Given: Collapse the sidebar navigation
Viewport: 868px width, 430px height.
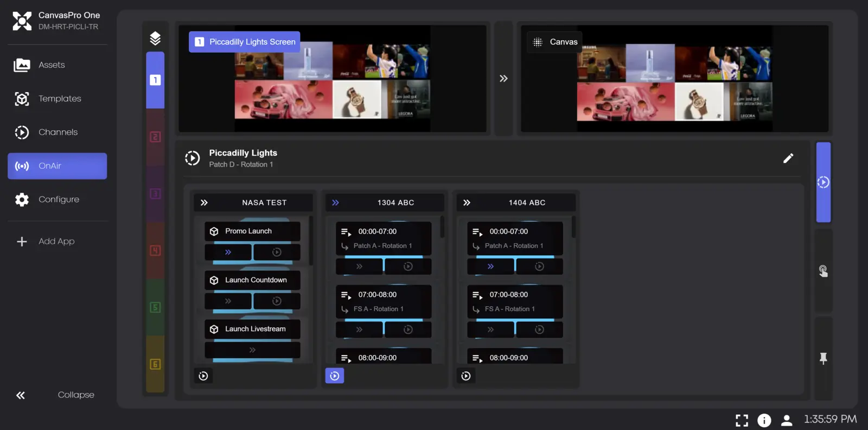Looking at the screenshot, I should coord(57,395).
